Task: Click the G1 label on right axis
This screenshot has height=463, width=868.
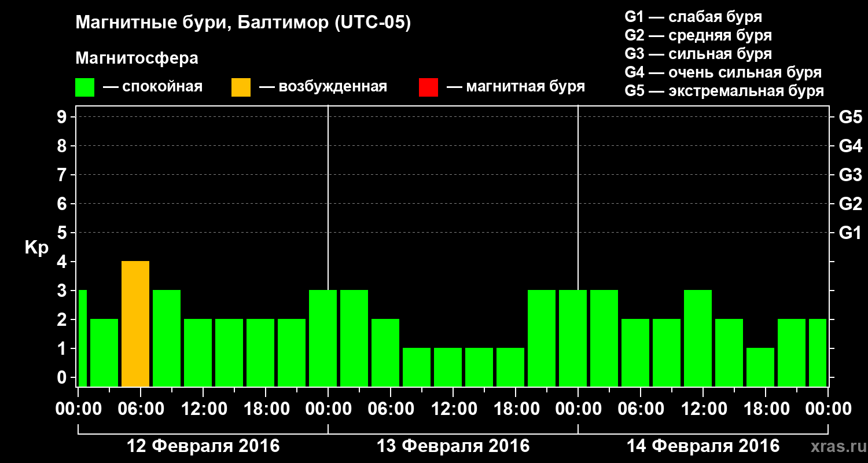Action: [x=850, y=233]
